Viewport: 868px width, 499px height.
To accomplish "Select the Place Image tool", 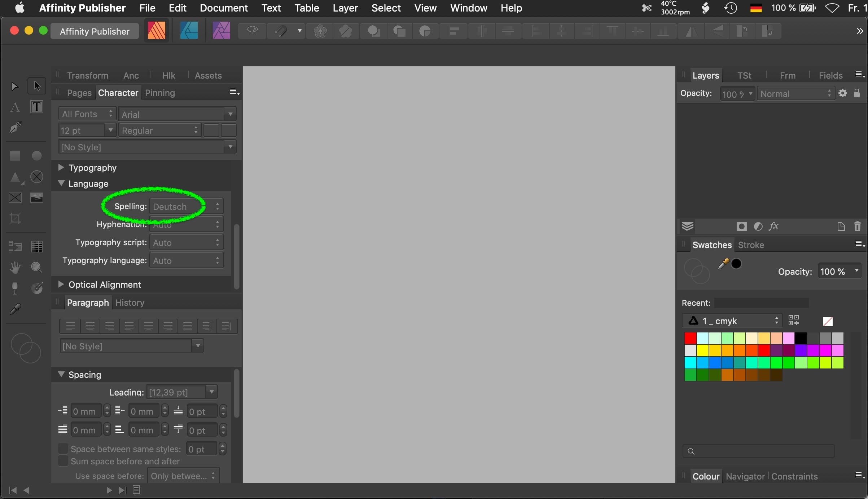I will click(x=37, y=198).
